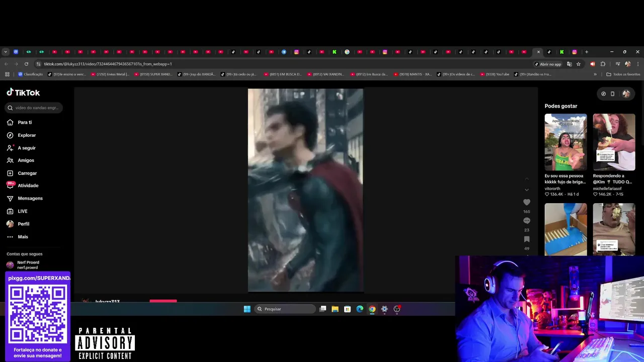Image resolution: width=644 pixels, height=362 pixels.
Task: Go back in the browser
Action: point(6,64)
